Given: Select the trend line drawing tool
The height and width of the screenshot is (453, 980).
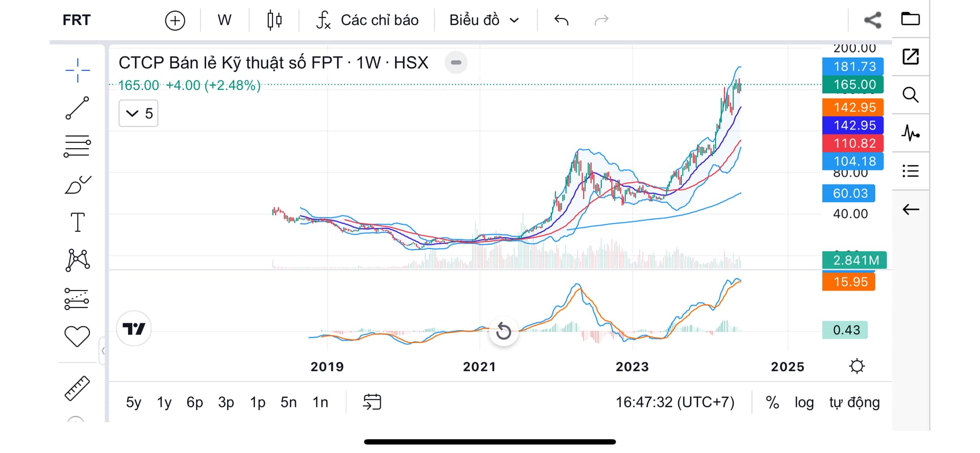Looking at the screenshot, I should point(78,108).
